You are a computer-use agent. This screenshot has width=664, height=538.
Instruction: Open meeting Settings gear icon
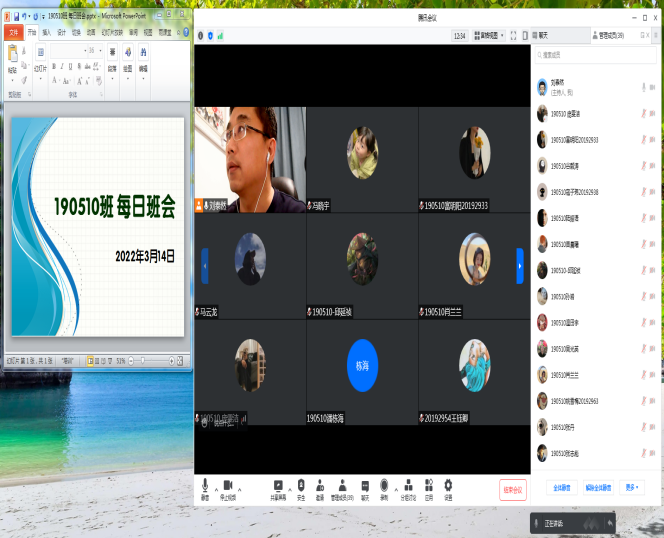[448, 486]
